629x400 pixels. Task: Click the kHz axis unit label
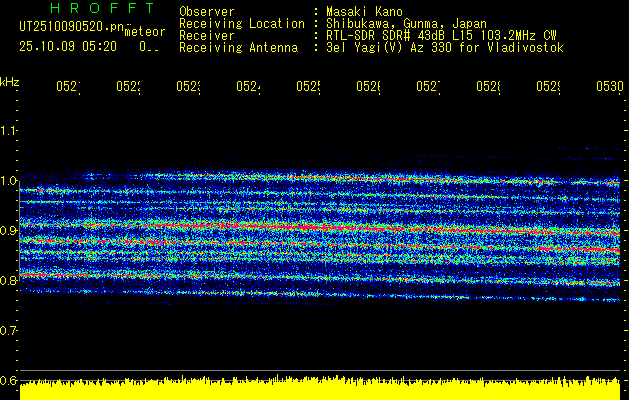point(10,82)
